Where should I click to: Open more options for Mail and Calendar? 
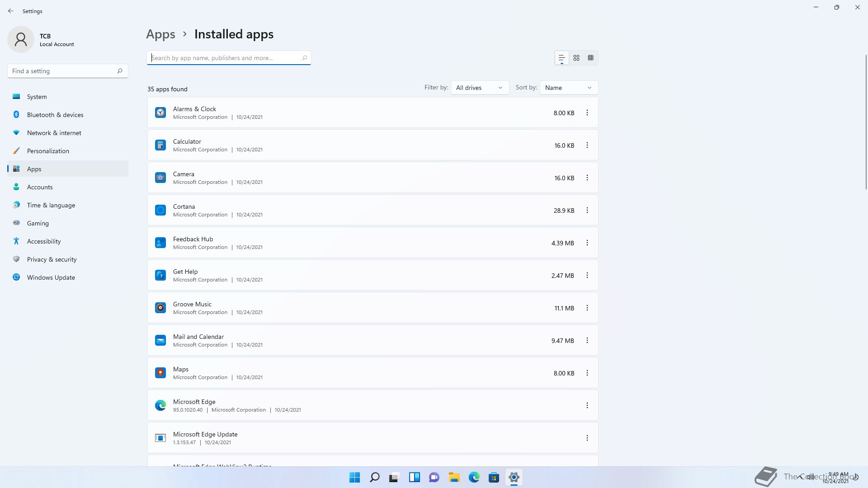587,340
